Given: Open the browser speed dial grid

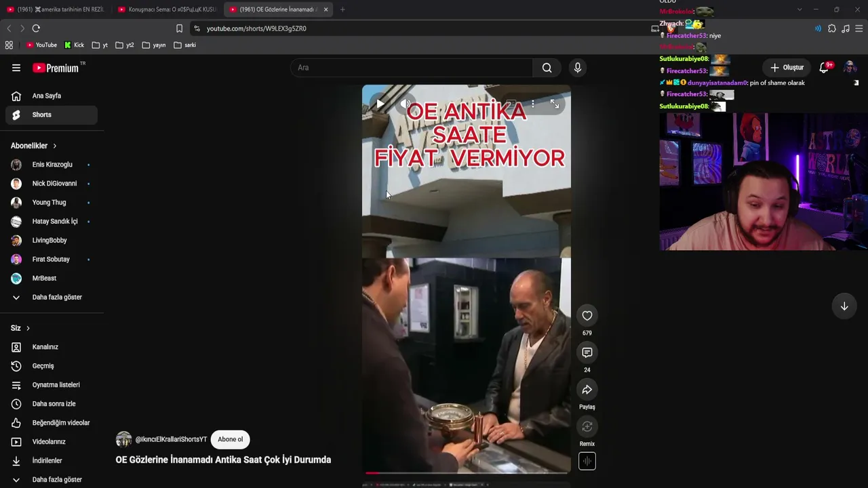Looking at the screenshot, I should pyautogui.click(x=9, y=45).
